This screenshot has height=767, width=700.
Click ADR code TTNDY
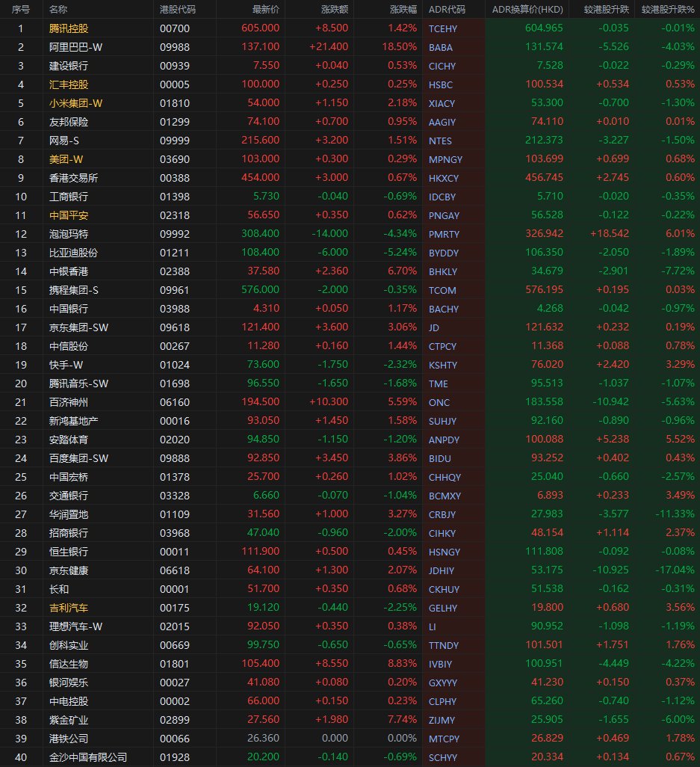coord(443,645)
